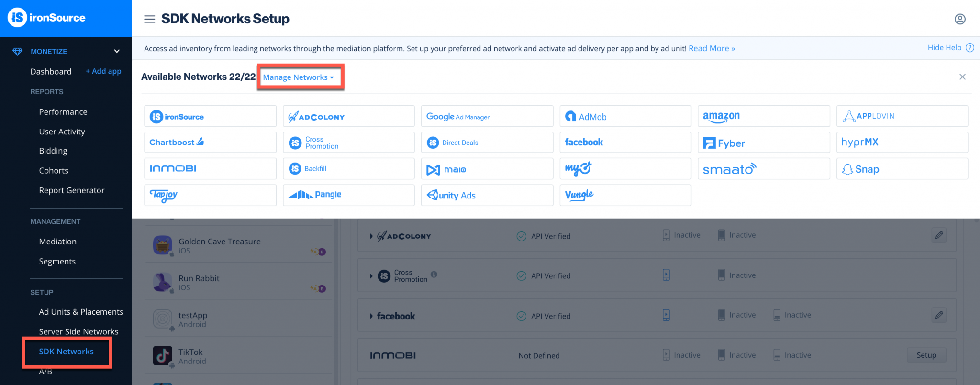
Task: Go to Bidding reports
Action: [53, 151]
